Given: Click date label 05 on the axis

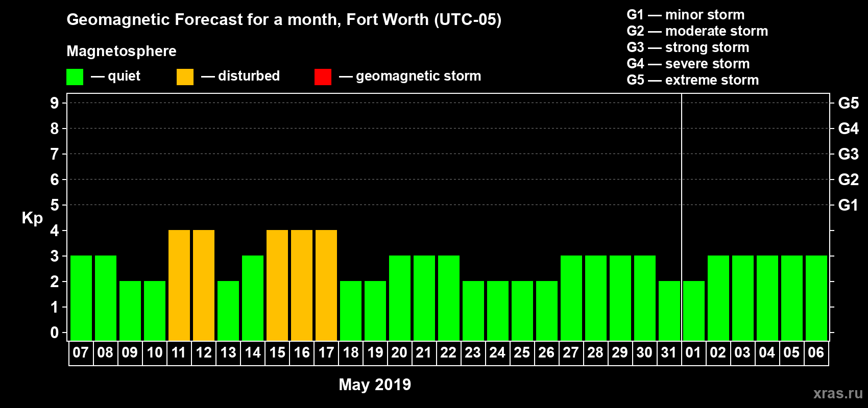Looking at the screenshot, I should [x=791, y=353].
